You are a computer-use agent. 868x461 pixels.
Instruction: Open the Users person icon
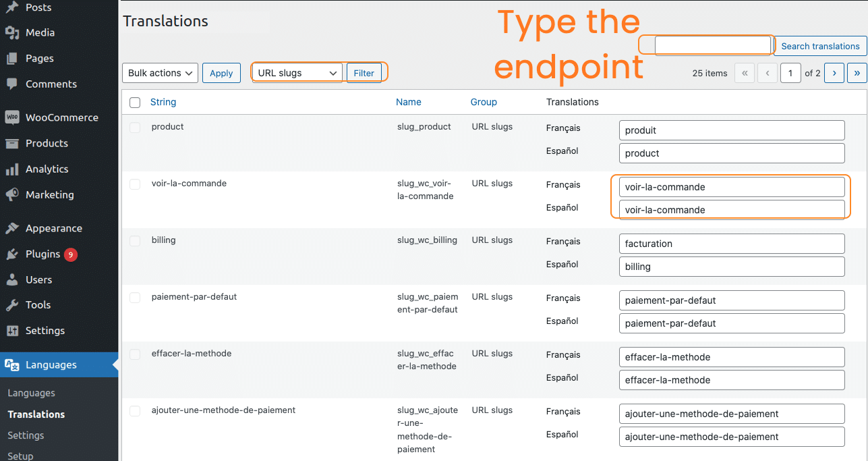12,279
